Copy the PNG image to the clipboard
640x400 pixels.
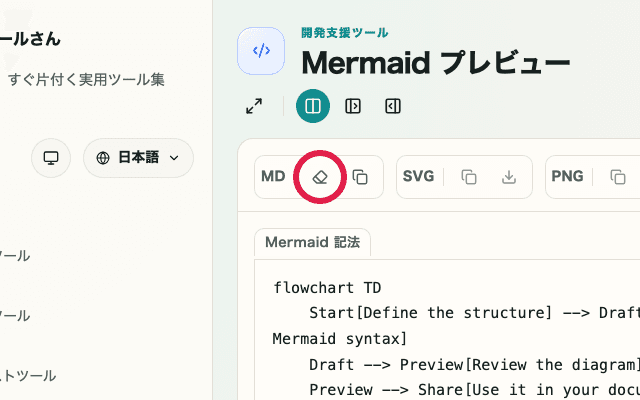pyautogui.click(x=618, y=177)
